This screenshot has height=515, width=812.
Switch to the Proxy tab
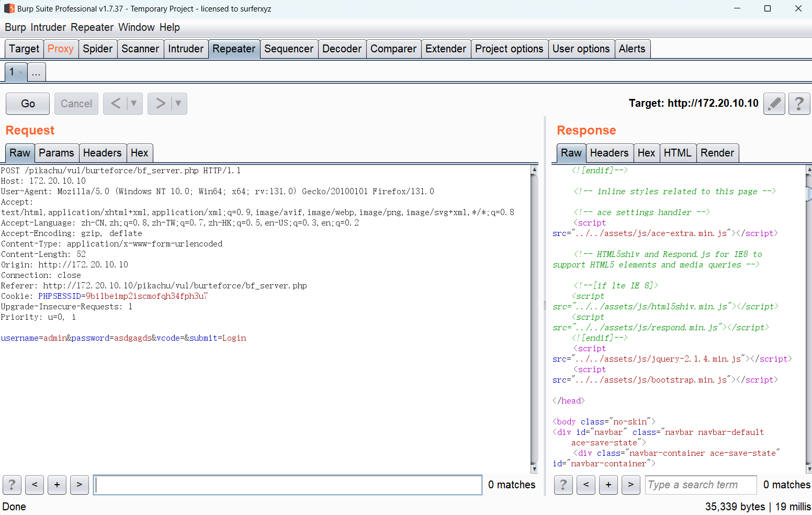pyautogui.click(x=61, y=49)
